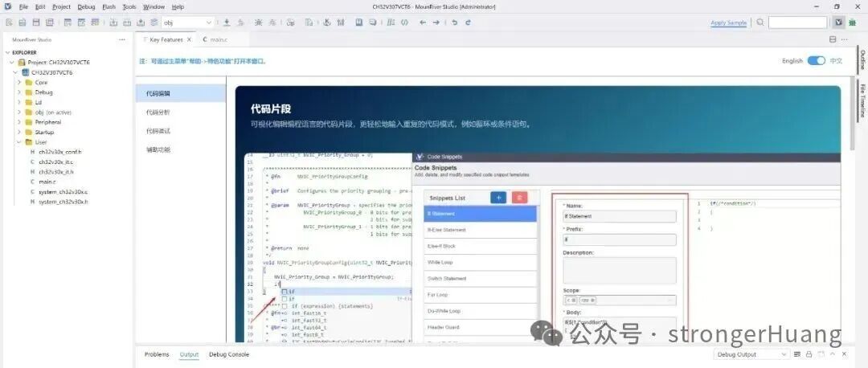Expand the Startup folder
This screenshot has height=368, width=868.
pyautogui.click(x=18, y=133)
